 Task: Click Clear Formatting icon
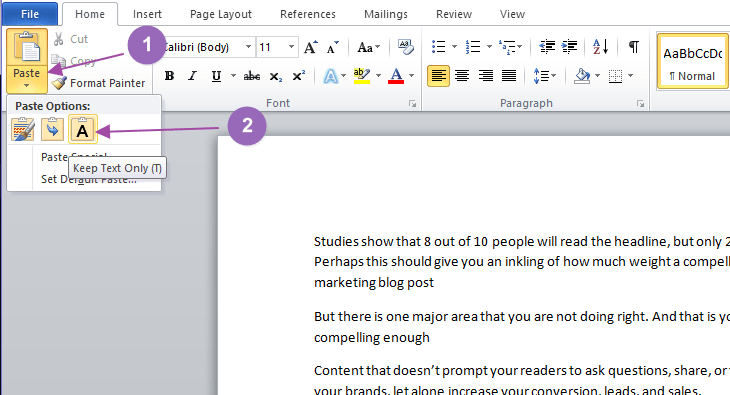click(x=405, y=47)
